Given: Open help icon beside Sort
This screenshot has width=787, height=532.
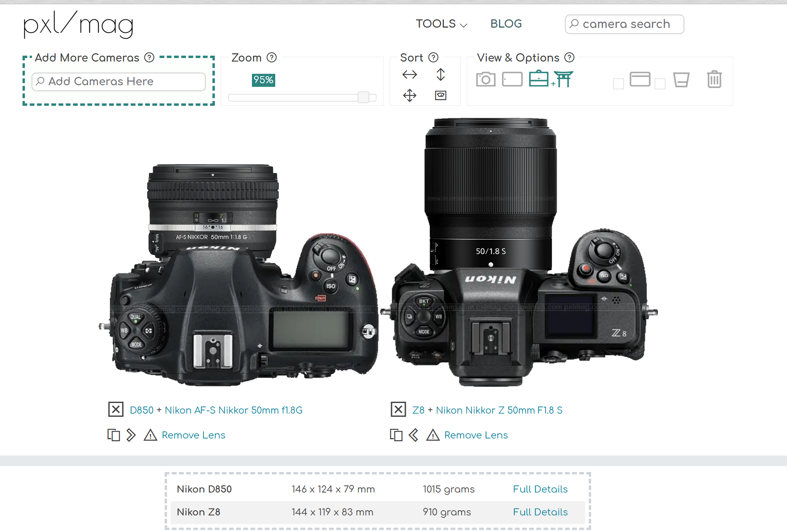Looking at the screenshot, I should pos(433,58).
